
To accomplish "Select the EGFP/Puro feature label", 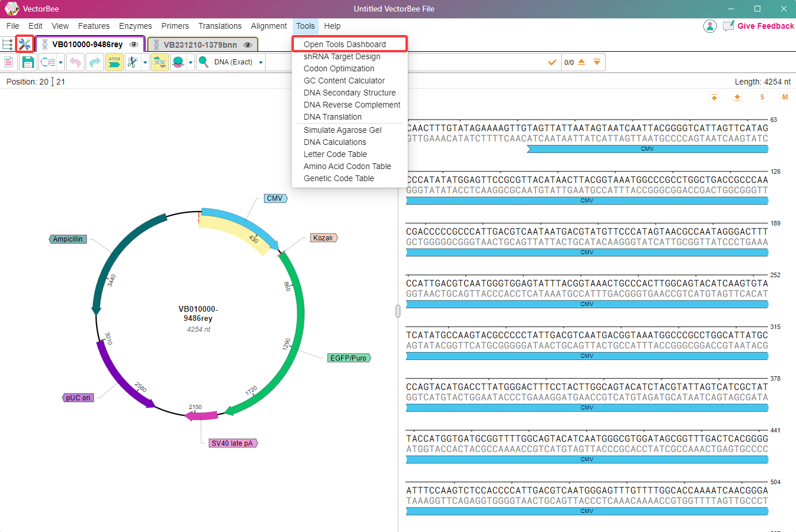I will click(349, 358).
